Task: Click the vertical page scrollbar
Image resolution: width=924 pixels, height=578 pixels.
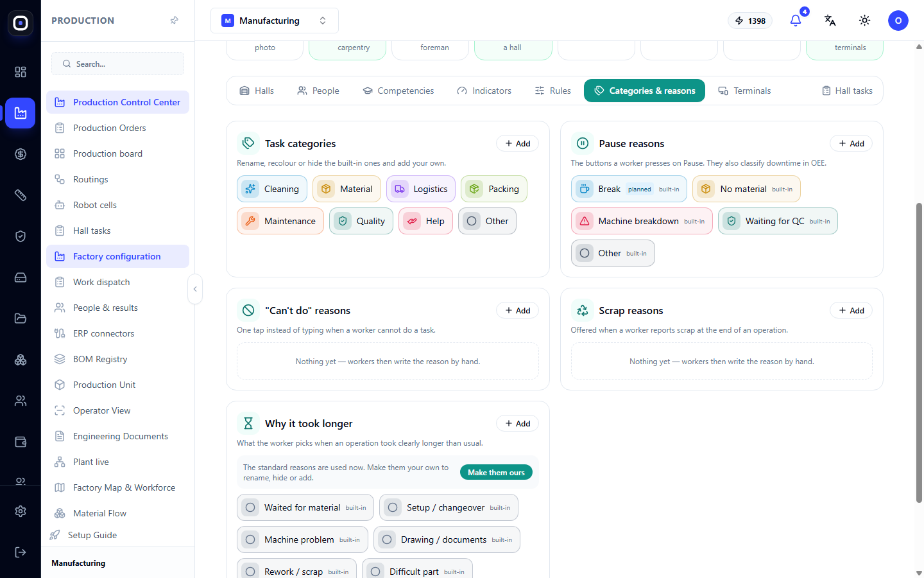Action: click(x=919, y=352)
